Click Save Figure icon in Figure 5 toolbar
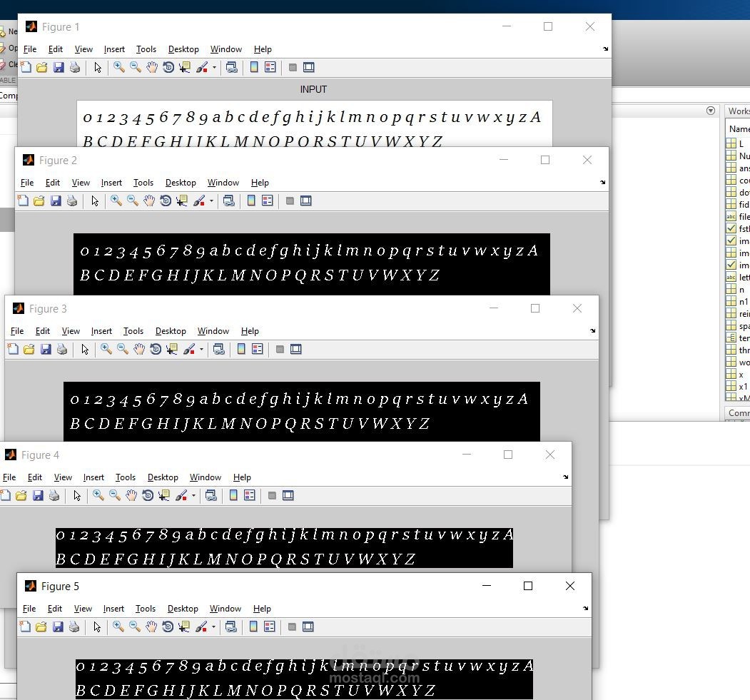This screenshot has height=700, width=750. [x=59, y=627]
